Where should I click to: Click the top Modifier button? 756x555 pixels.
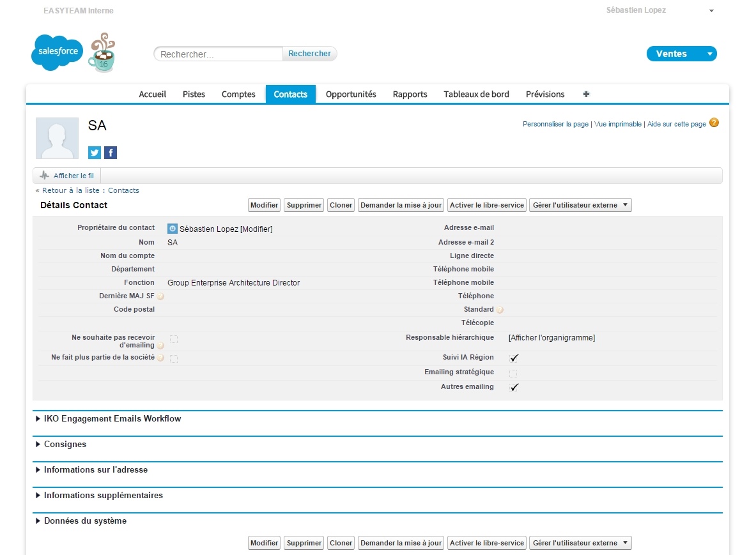tap(264, 205)
